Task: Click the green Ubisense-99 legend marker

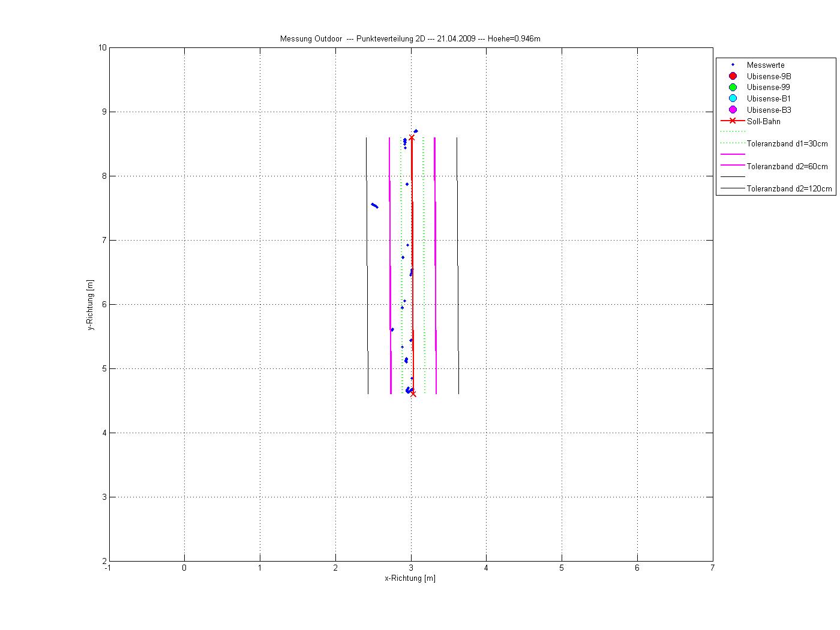Action: coord(733,88)
